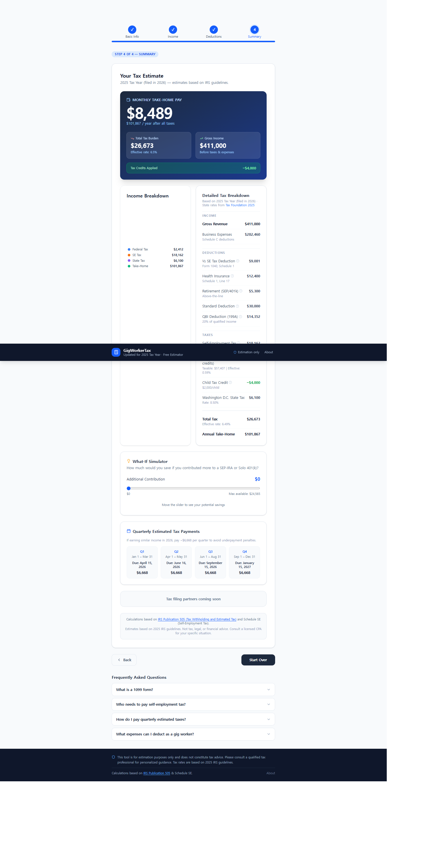425x868 pixels.
Task: Click the GigWorkerTax calculator logo icon
Action: (x=116, y=352)
